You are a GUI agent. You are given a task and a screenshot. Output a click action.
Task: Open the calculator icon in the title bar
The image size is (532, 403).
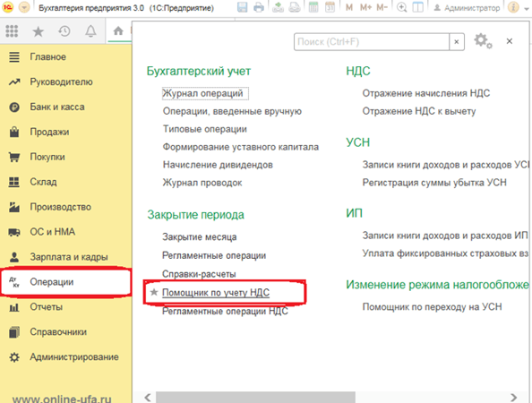313,7
